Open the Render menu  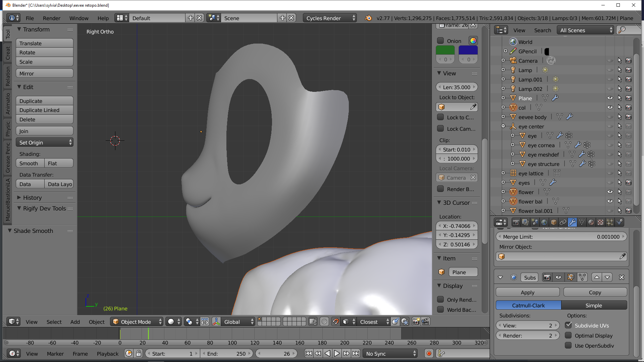point(51,18)
